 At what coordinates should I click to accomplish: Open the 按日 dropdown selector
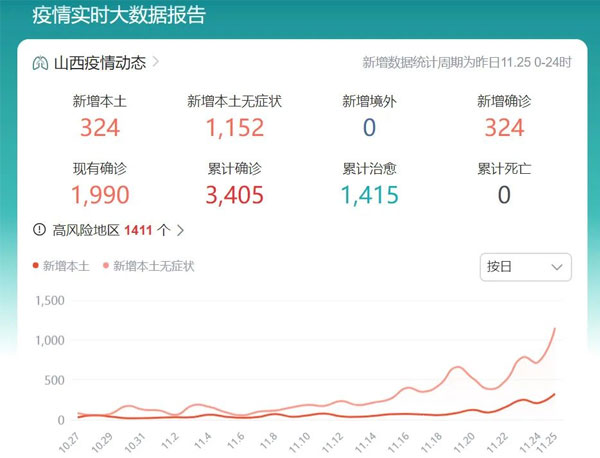pyautogui.click(x=525, y=267)
